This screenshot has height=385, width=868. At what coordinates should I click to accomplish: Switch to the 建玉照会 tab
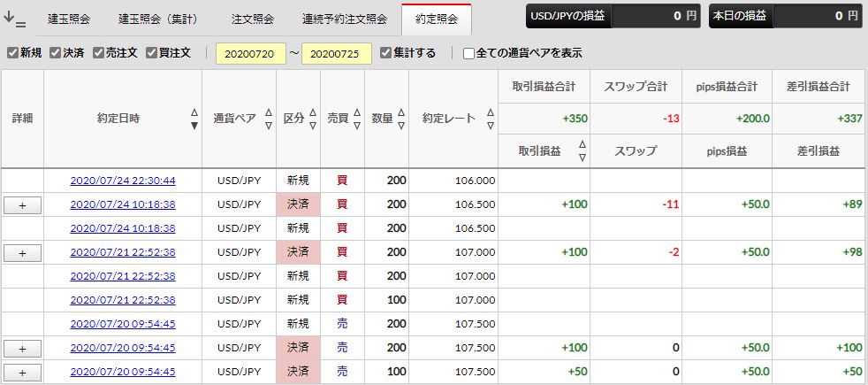69,19
